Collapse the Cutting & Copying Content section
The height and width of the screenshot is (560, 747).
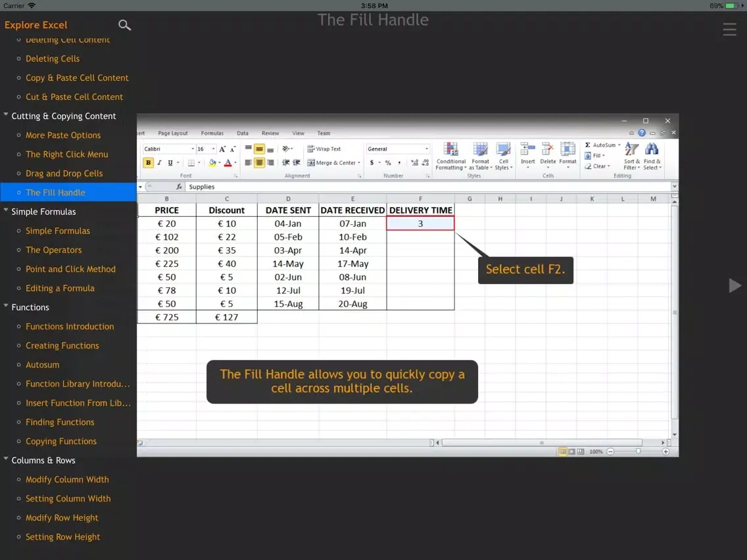tap(6, 115)
